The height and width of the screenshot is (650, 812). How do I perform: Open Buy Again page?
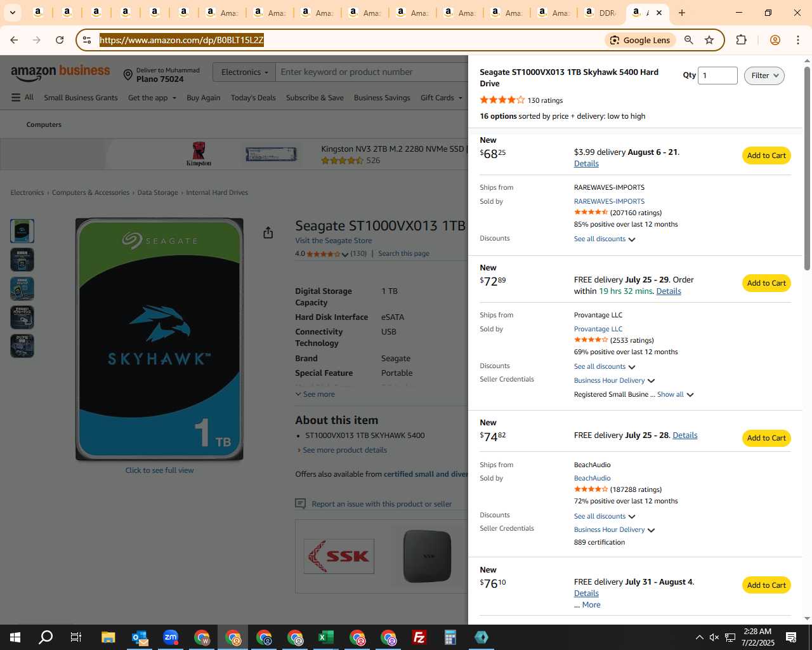204,98
